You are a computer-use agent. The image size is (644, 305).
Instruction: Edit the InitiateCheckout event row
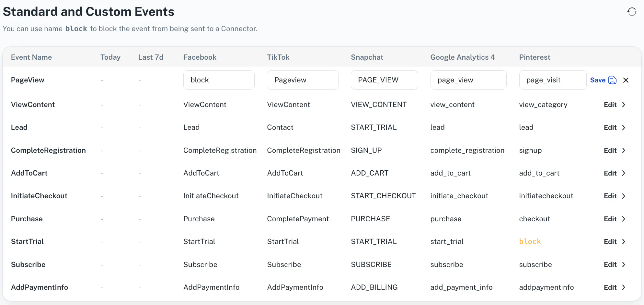pyautogui.click(x=610, y=196)
